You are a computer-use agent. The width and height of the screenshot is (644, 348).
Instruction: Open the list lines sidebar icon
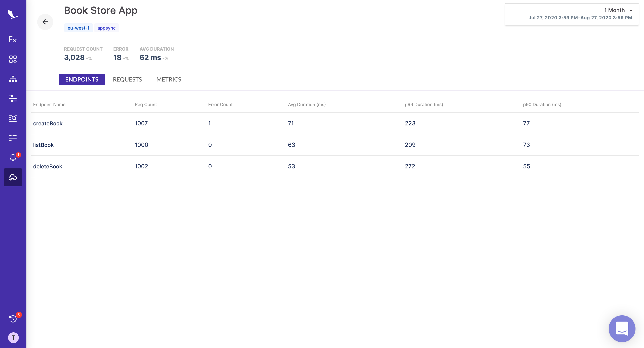point(13,138)
